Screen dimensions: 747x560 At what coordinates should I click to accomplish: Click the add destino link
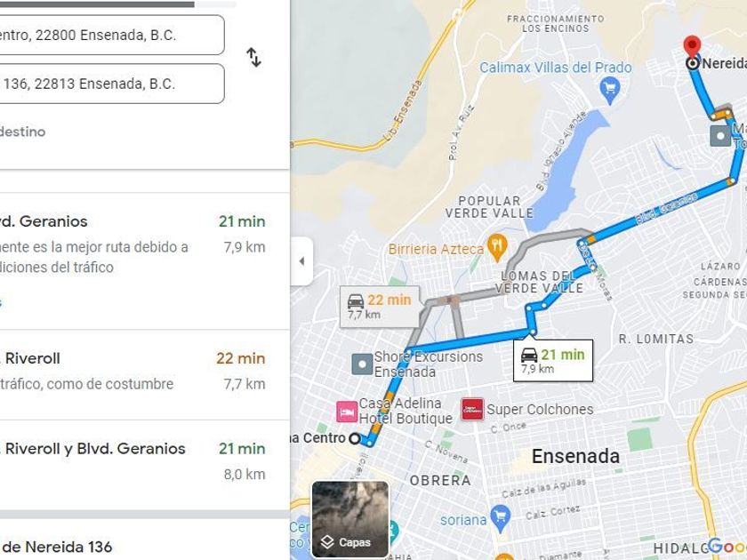[x=23, y=132]
